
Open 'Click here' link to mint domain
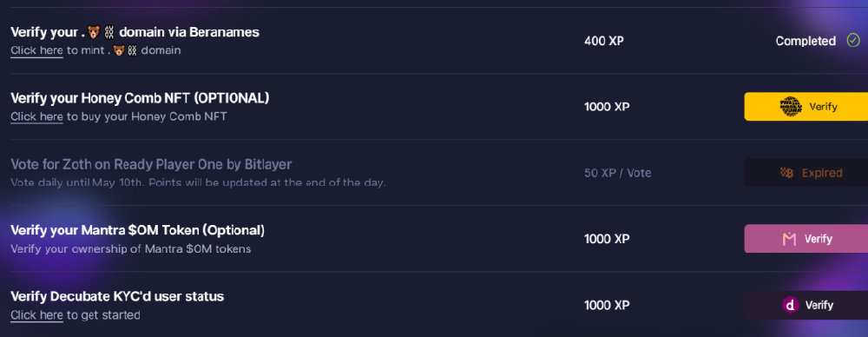tap(36, 50)
